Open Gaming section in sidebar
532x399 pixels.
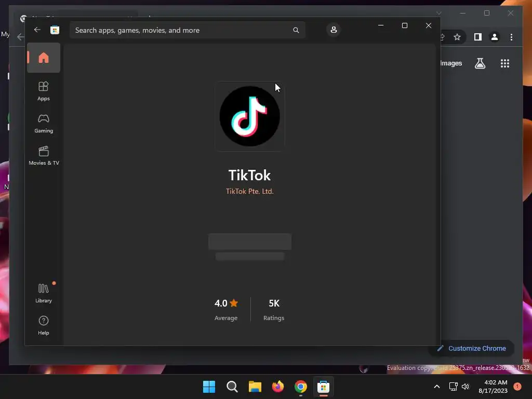tap(44, 123)
